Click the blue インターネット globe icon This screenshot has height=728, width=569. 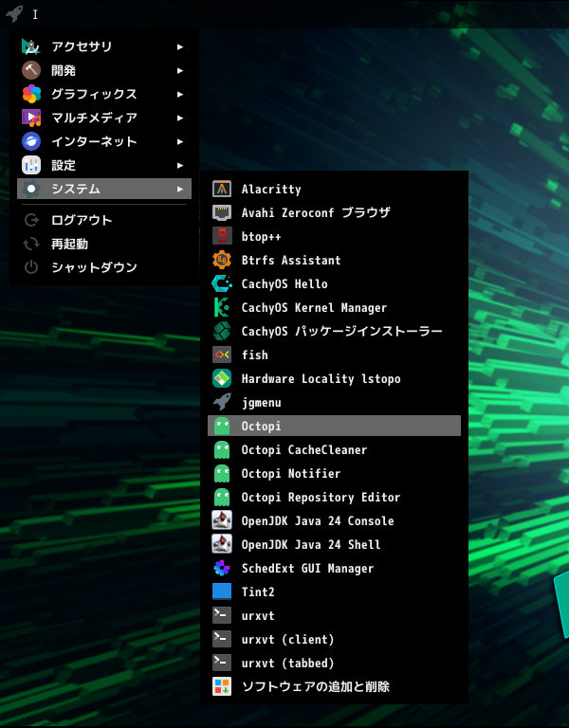pyautogui.click(x=31, y=141)
